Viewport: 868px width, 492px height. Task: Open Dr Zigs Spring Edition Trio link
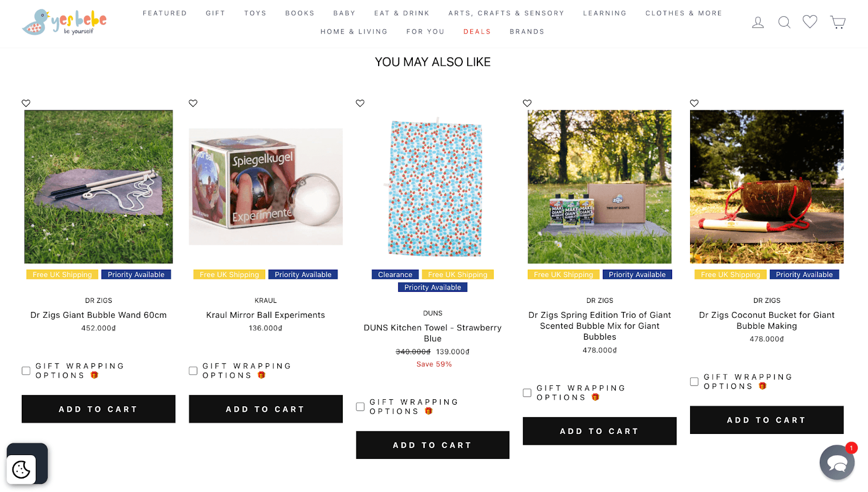click(x=599, y=325)
